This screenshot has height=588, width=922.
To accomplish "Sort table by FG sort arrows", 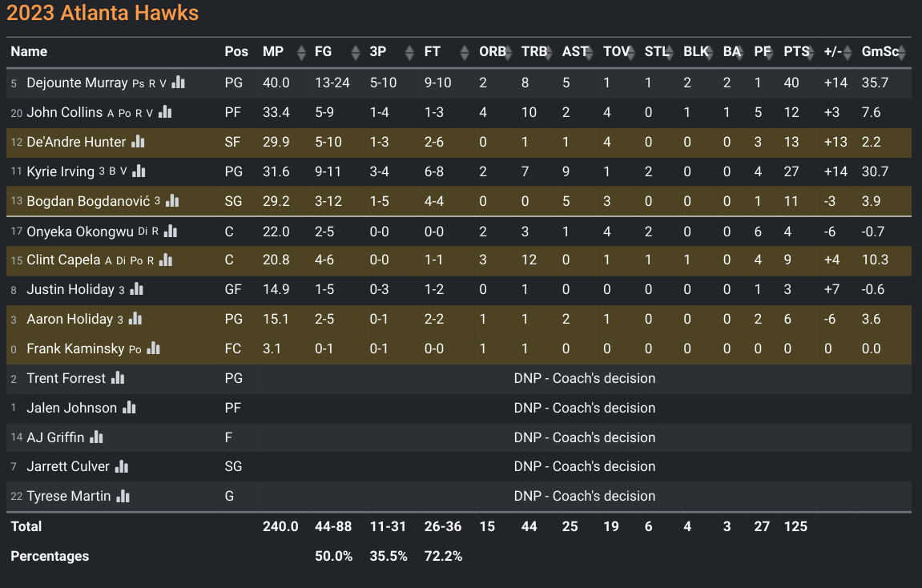I will click(x=355, y=52).
